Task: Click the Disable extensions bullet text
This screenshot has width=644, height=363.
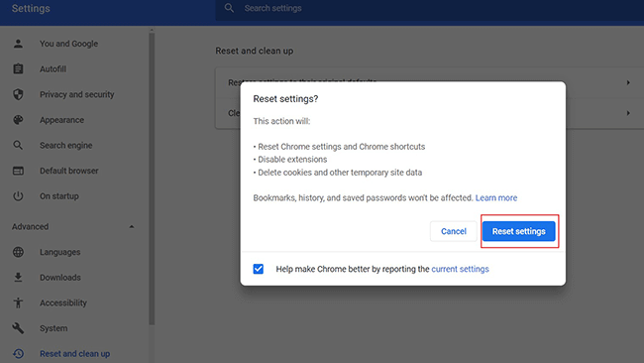Action: 292,159
